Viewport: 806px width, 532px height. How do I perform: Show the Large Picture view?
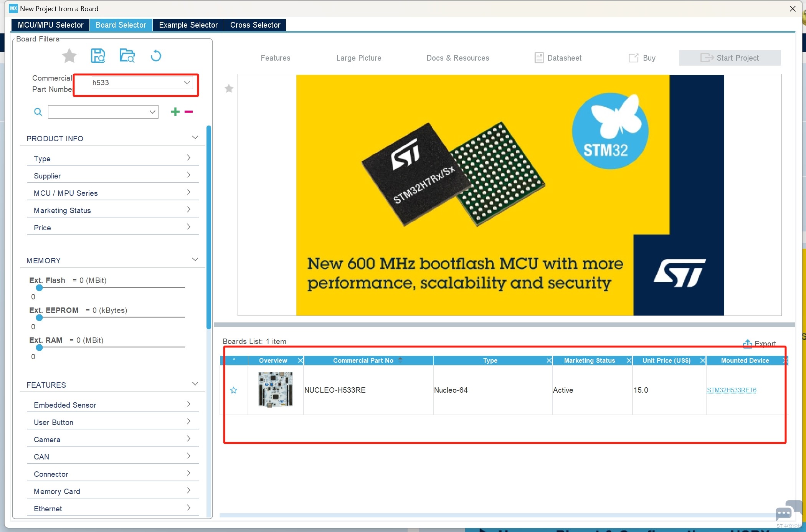(359, 58)
